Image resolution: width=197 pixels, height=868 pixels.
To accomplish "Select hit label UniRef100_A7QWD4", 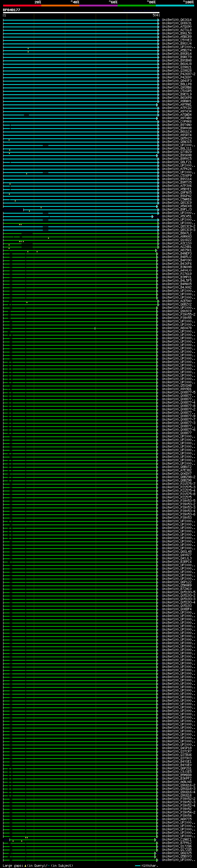I will 177,115.
